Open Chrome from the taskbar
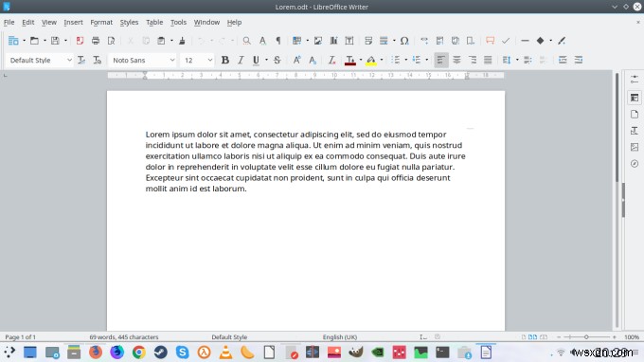Screen dimensions: 644x362 pos(139,353)
